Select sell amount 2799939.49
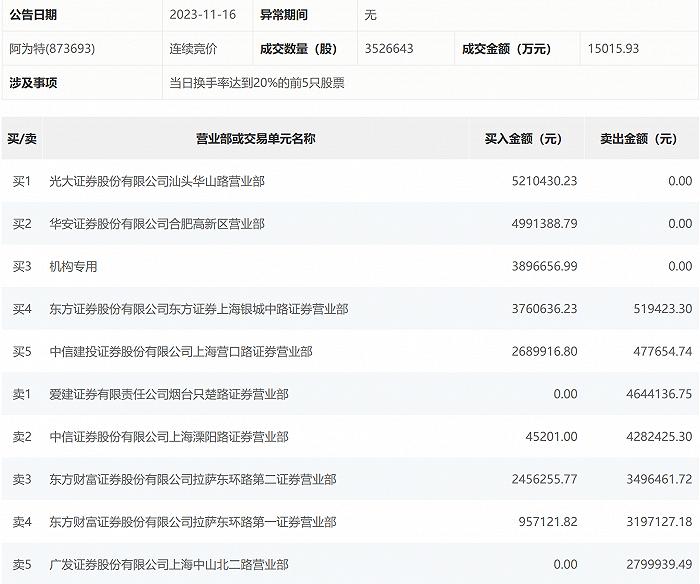700x584 pixels. coord(659,564)
